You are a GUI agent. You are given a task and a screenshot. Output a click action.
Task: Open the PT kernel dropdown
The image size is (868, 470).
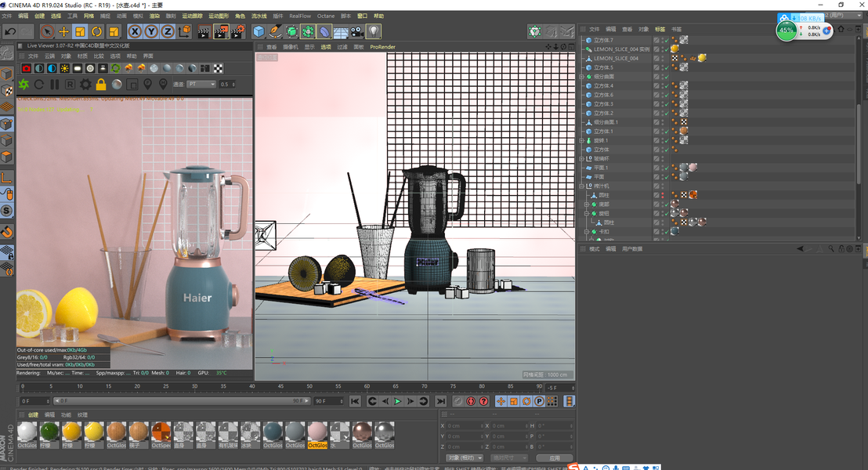coord(201,84)
